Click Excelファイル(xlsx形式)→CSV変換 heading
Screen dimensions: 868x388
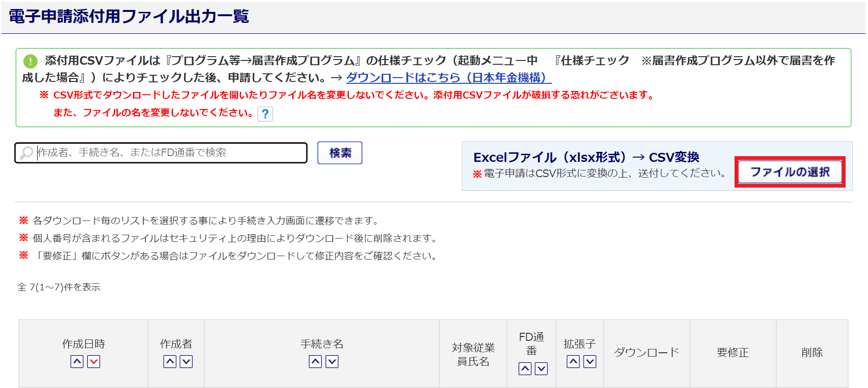[x=586, y=157]
